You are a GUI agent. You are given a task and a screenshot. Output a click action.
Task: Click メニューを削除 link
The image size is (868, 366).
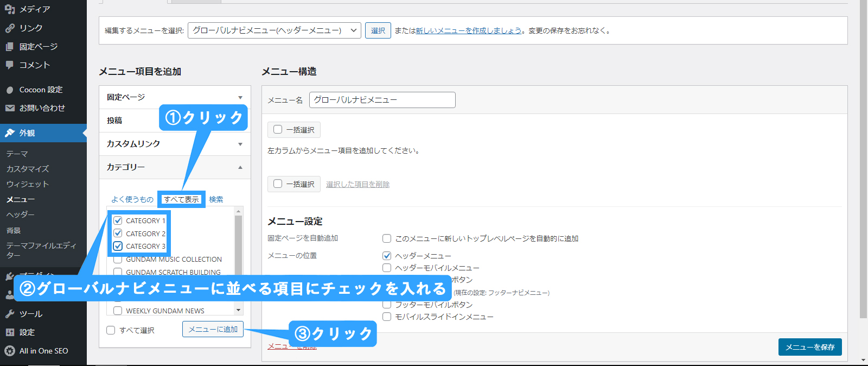292,346
